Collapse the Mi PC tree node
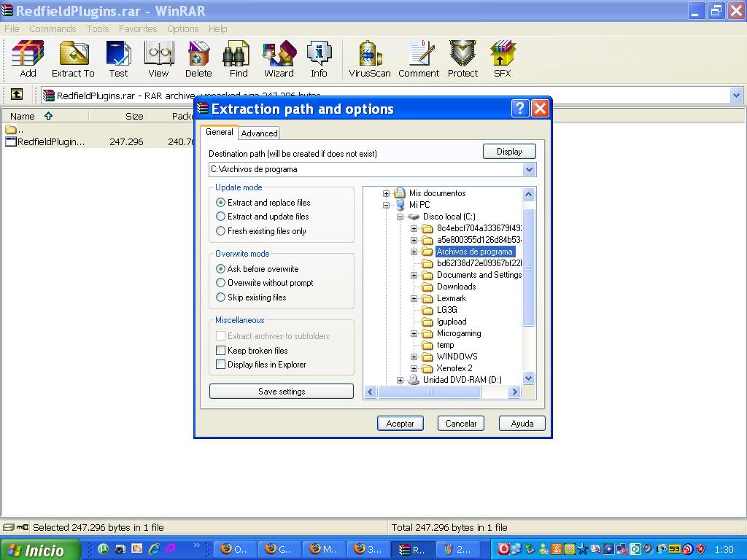747x560 pixels. tap(386, 205)
